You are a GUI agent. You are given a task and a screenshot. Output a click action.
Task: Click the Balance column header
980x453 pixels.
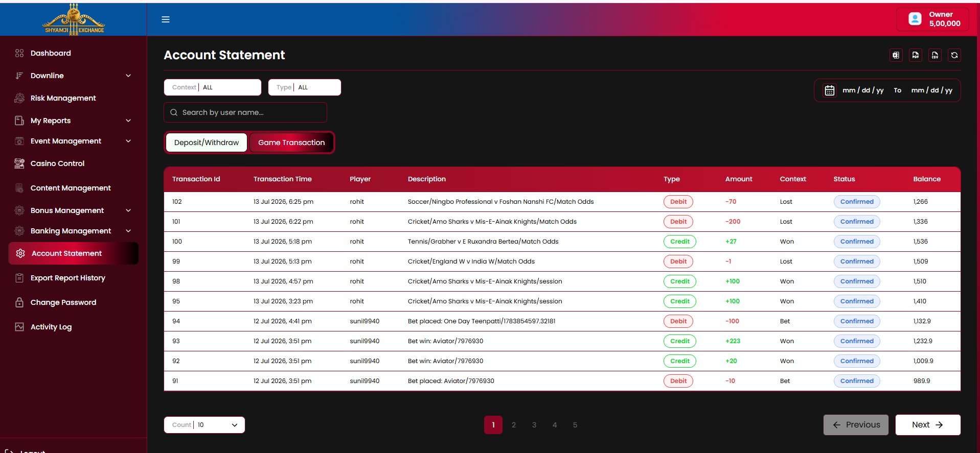pyautogui.click(x=927, y=179)
